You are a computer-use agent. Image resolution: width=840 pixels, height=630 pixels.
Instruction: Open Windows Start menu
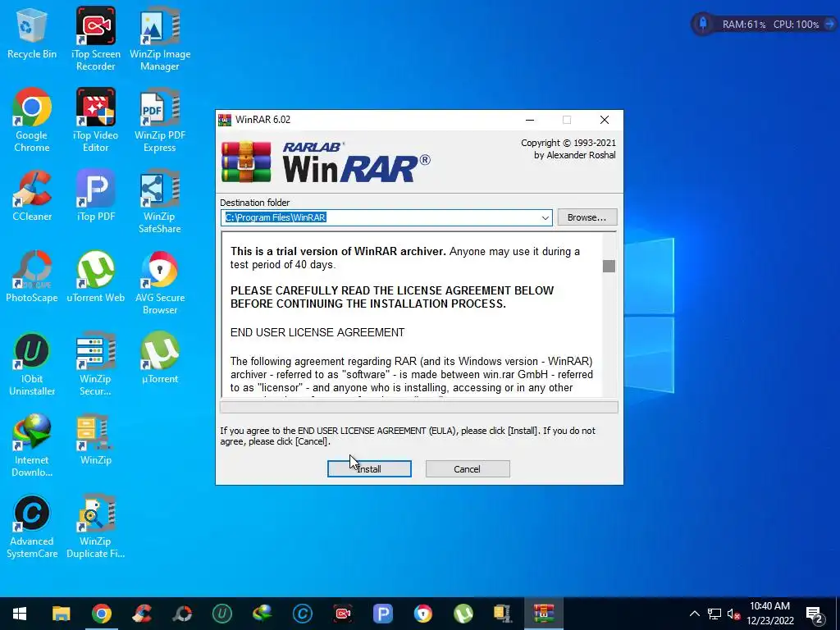click(20, 614)
